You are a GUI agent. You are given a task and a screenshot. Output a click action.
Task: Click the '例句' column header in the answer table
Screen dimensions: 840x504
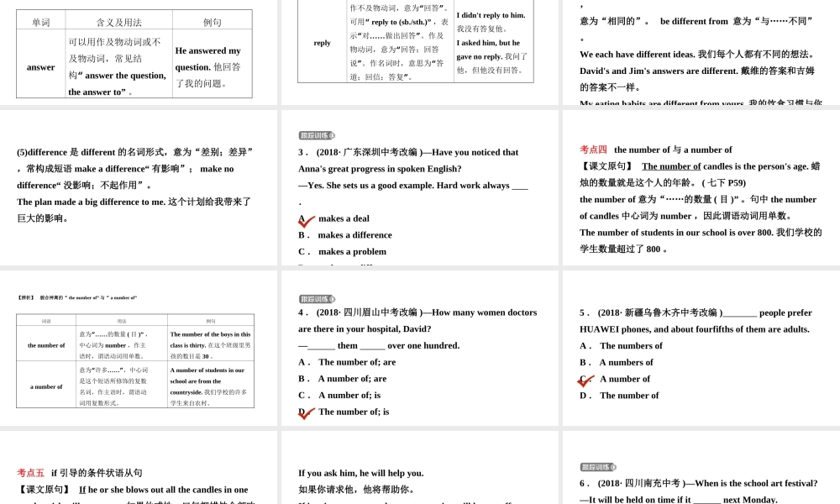(x=213, y=23)
